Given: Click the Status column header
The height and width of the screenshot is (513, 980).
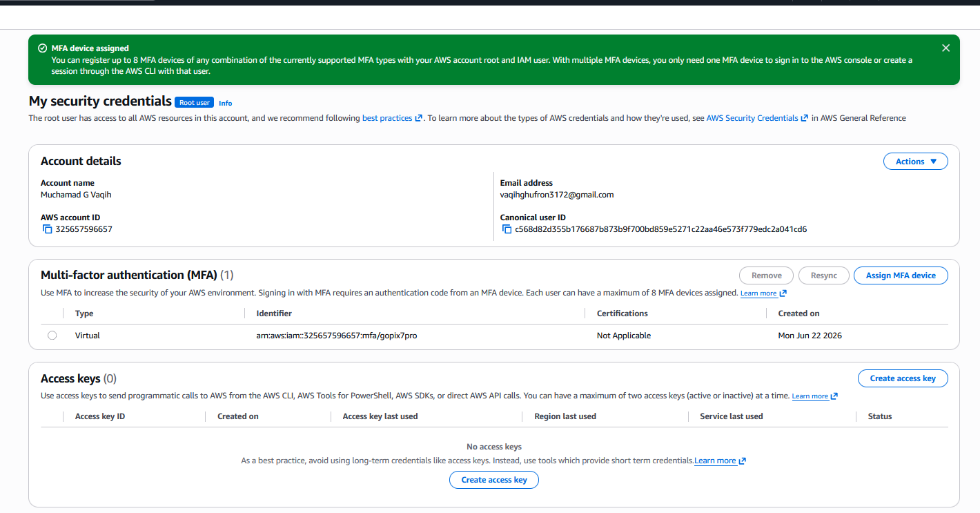Looking at the screenshot, I should [880, 416].
